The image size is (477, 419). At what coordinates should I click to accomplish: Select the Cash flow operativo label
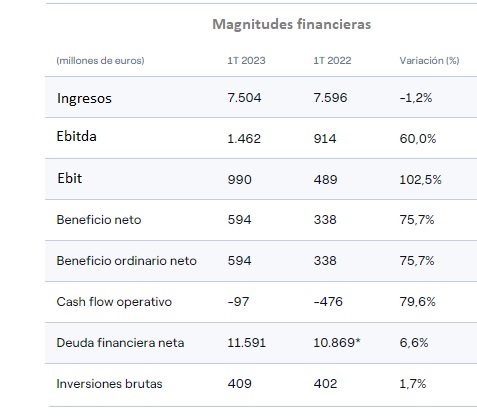(x=114, y=302)
